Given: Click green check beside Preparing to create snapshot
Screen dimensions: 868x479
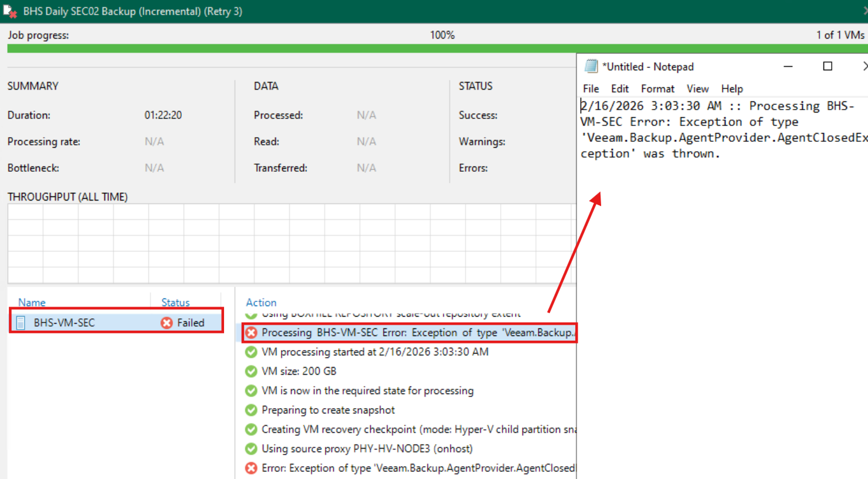Looking at the screenshot, I should point(251,410).
